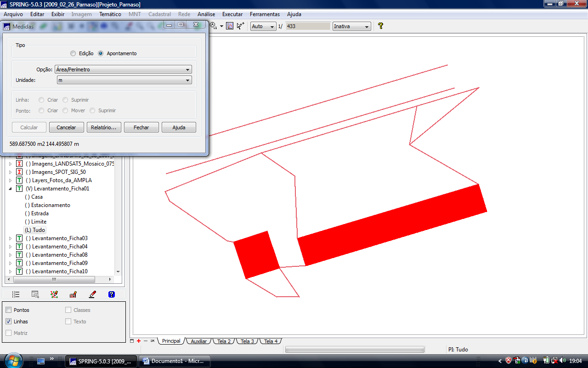Click the red shield security tray icon
This screenshot has width=588, height=368.
coord(509,361)
